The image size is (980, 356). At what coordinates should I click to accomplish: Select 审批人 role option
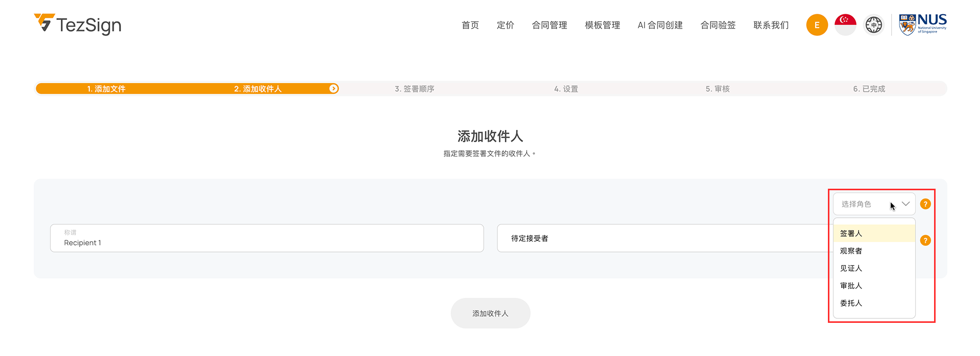(x=851, y=286)
